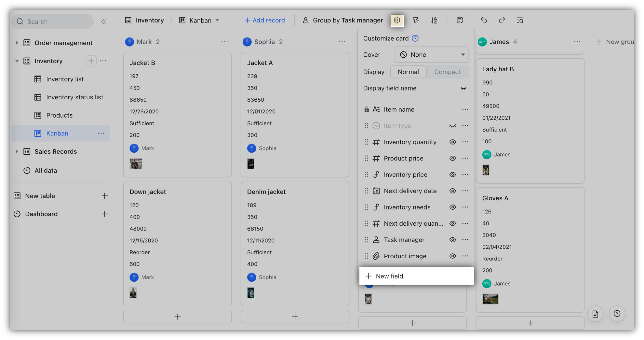The image size is (644, 340).
Task: Open the Cover dropdown set to None
Action: tap(431, 54)
